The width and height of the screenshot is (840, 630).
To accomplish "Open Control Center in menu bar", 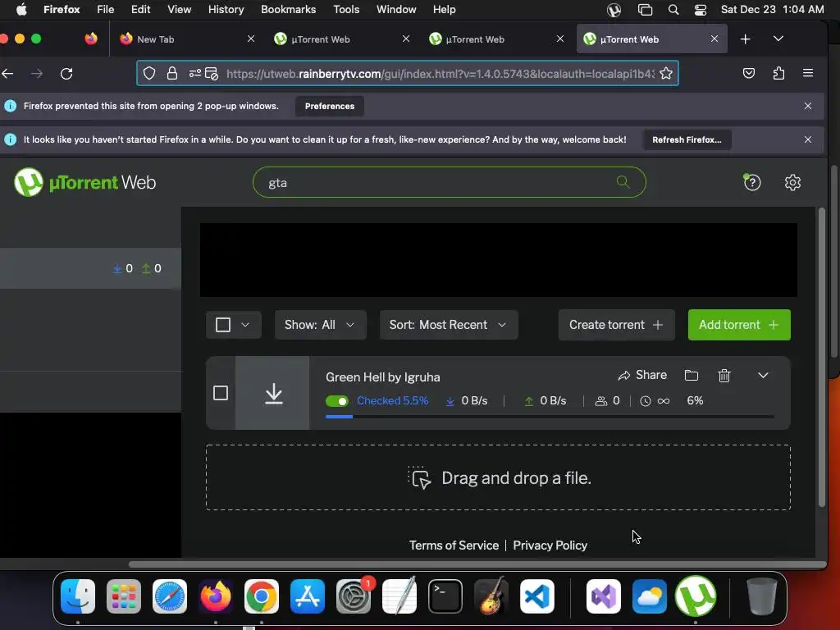I will coord(701,9).
